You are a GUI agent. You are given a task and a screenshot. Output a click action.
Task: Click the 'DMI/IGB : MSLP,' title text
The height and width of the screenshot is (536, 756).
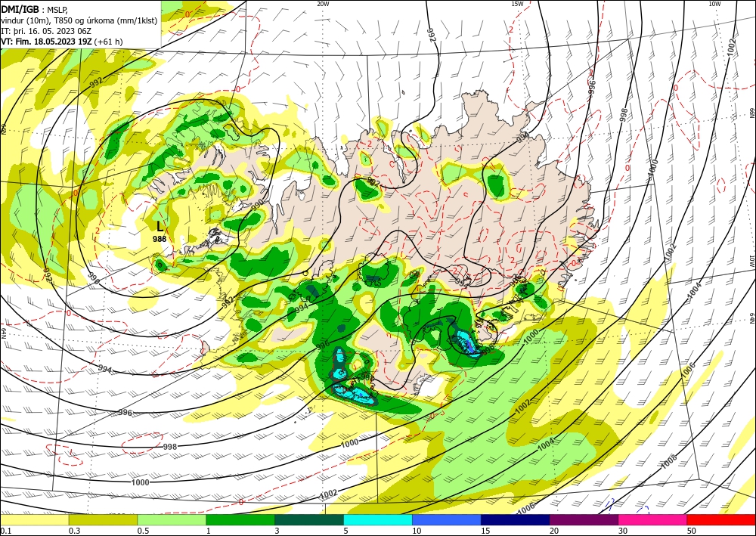34,10
